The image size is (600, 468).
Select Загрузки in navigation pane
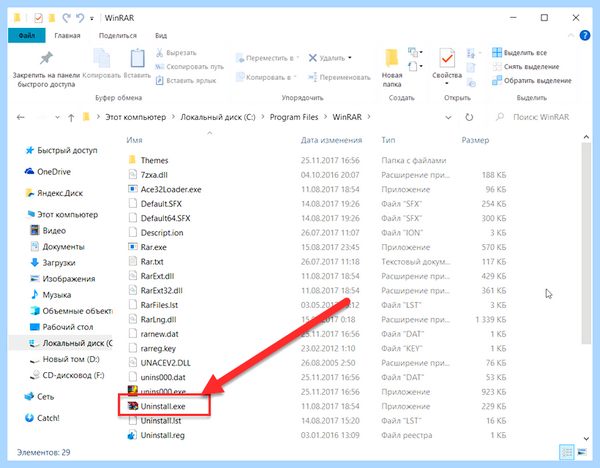tap(52, 263)
